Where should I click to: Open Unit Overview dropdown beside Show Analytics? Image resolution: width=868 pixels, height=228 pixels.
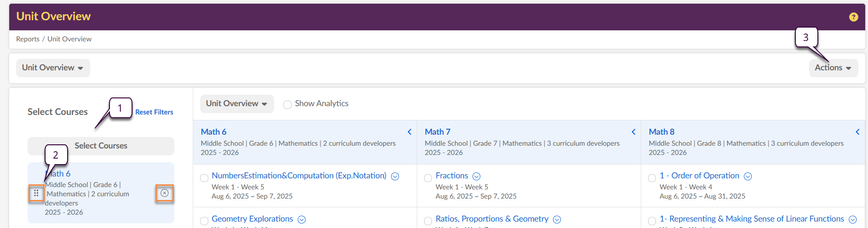click(x=236, y=104)
